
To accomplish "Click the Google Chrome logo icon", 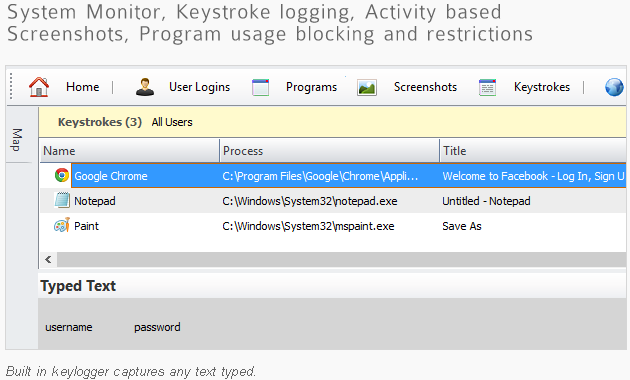I will coord(62,175).
